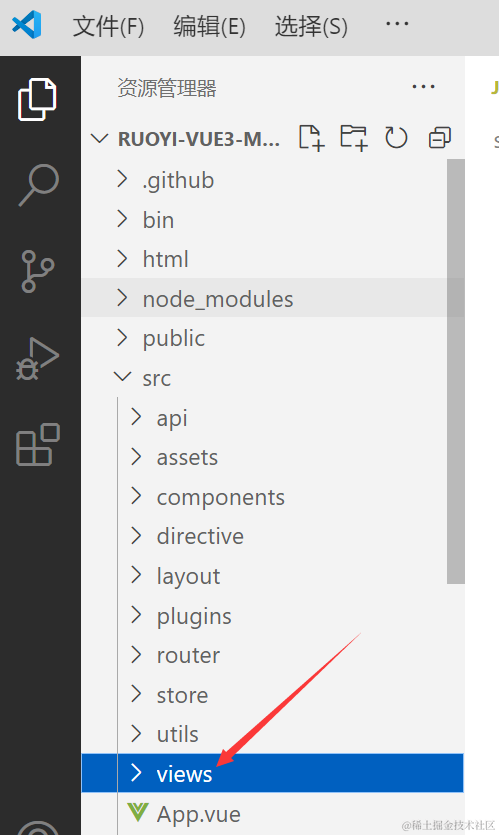The height and width of the screenshot is (835, 499).
Task: Open the Explorer view in activity bar
Action: [x=37, y=100]
